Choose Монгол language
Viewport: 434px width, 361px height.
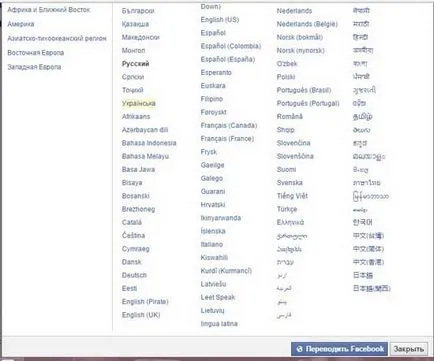[133, 51]
